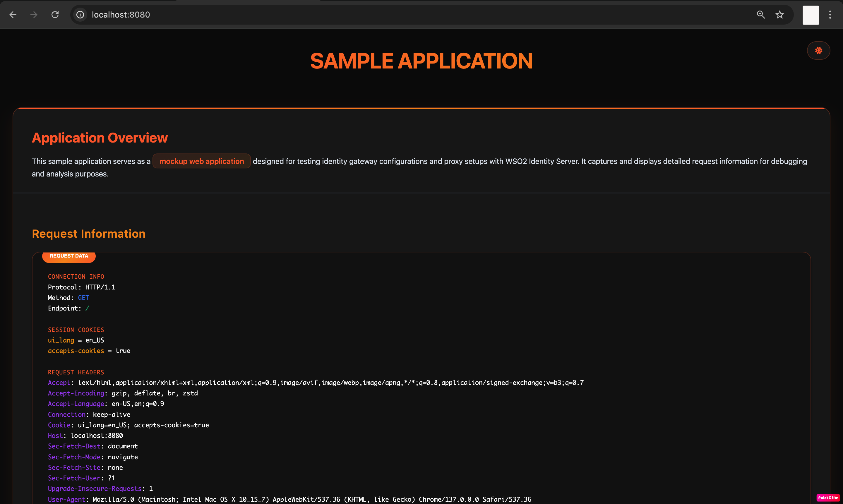Bookmark this page with the star icon
843x504 pixels.
click(x=780, y=15)
